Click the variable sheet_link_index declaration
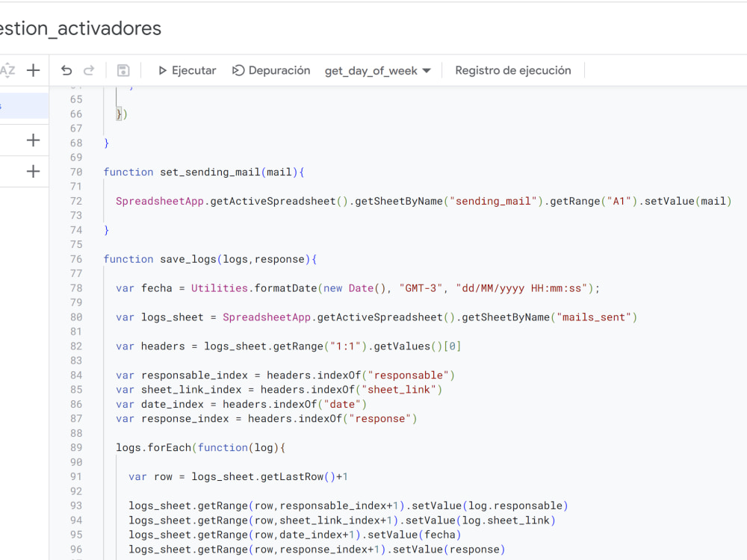The height and width of the screenshot is (560, 747). 191,390
